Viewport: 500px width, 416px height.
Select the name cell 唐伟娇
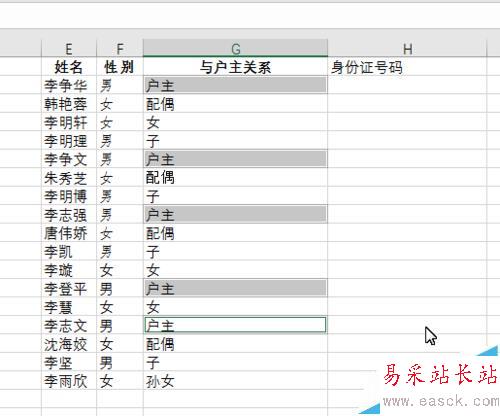point(69,233)
